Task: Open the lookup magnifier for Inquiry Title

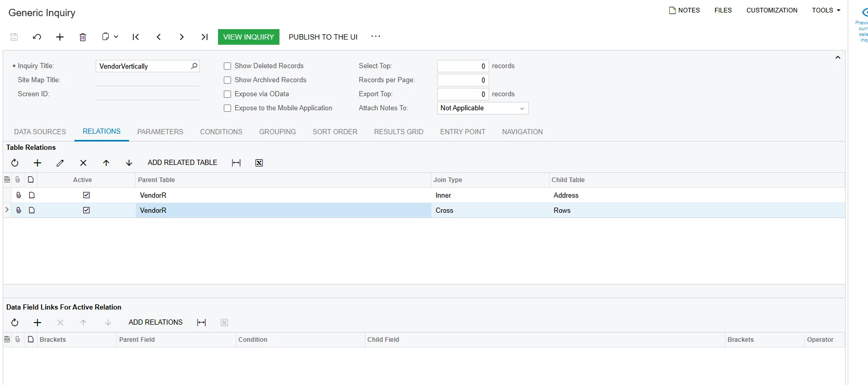Action: click(x=194, y=66)
